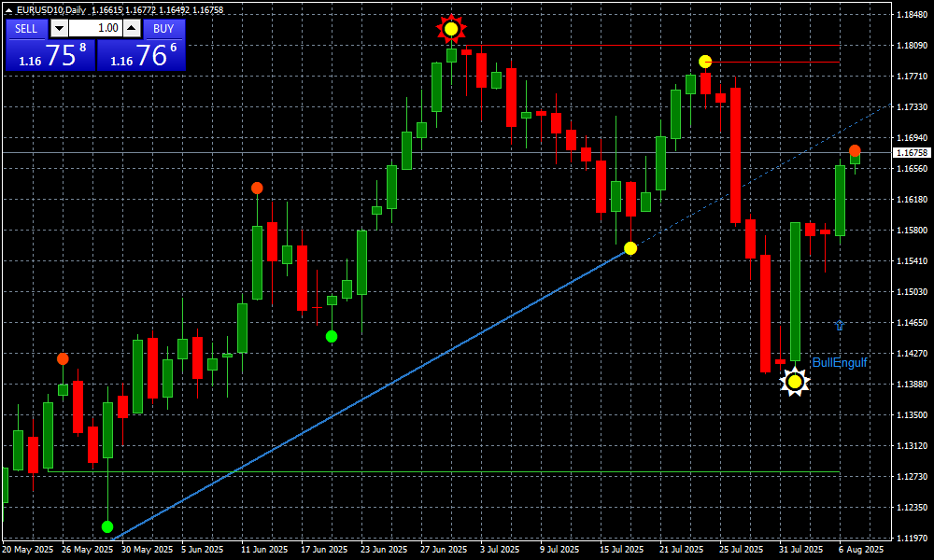
Task: Click the BullEngulf pattern label
Action: 840,362
